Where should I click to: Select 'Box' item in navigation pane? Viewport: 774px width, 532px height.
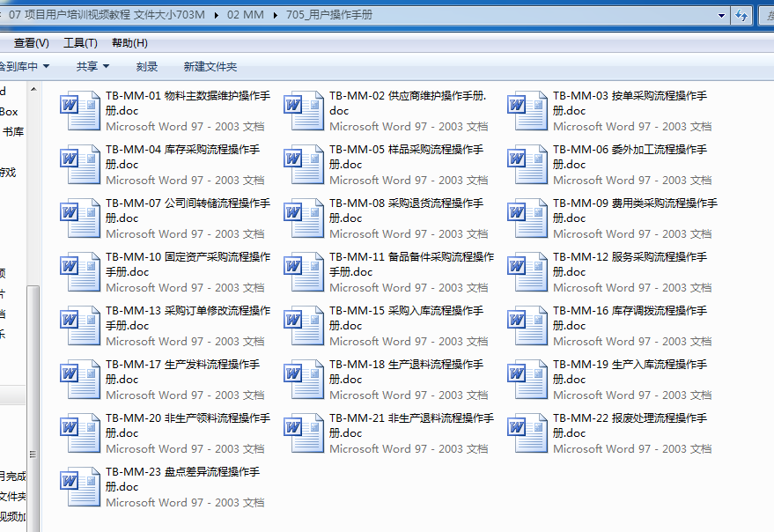click(9, 112)
